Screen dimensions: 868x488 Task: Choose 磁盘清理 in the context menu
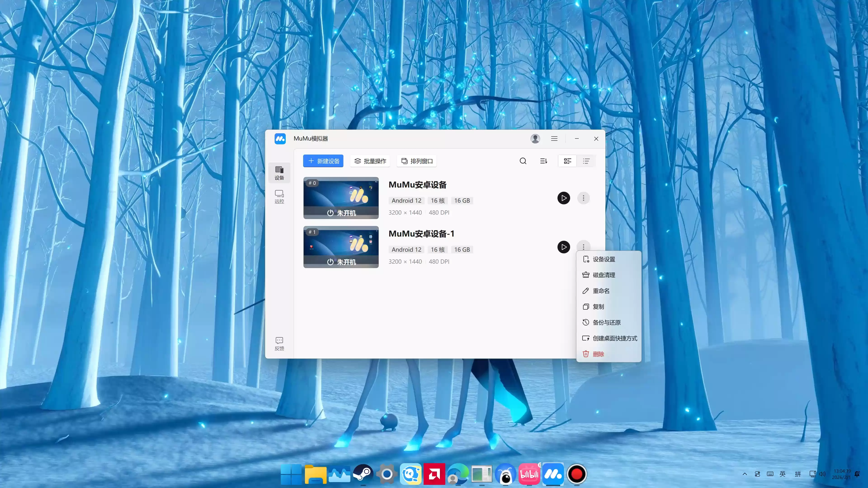[604, 275]
